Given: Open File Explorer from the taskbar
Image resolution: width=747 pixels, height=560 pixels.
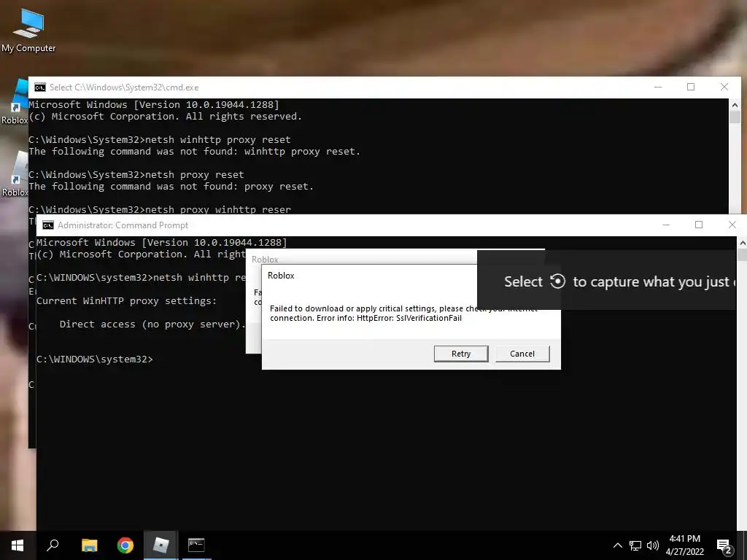Looking at the screenshot, I should (x=89, y=545).
